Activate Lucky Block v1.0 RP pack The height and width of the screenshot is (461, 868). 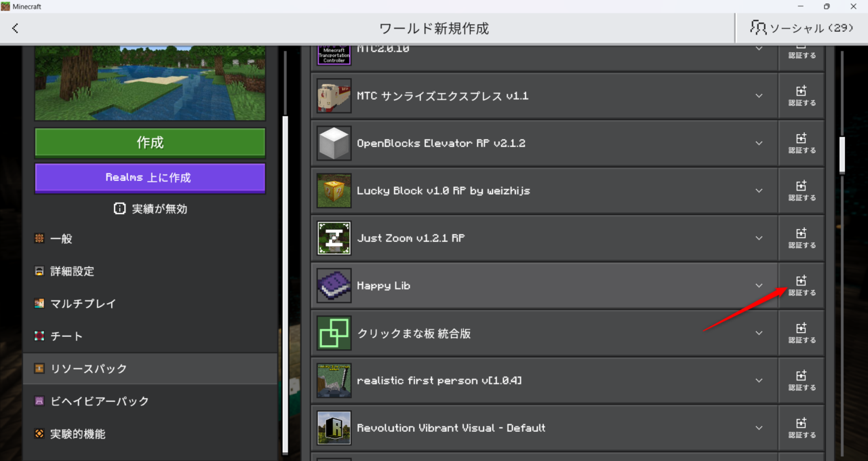(802, 191)
